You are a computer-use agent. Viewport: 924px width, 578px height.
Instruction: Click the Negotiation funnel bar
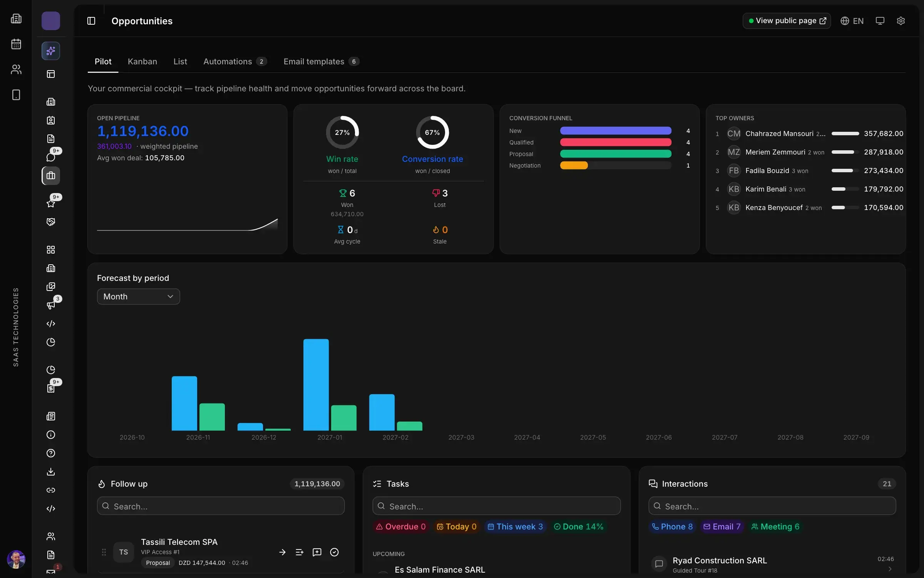coord(574,165)
